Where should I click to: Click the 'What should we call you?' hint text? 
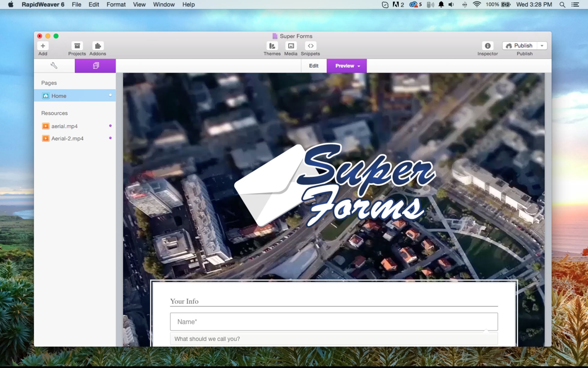pyautogui.click(x=207, y=339)
